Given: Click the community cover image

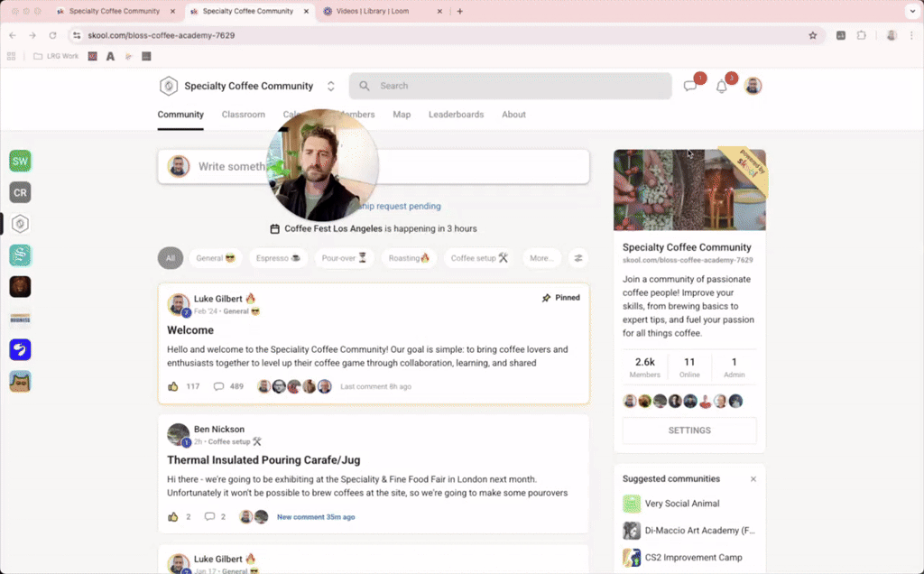Looking at the screenshot, I should [689, 190].
